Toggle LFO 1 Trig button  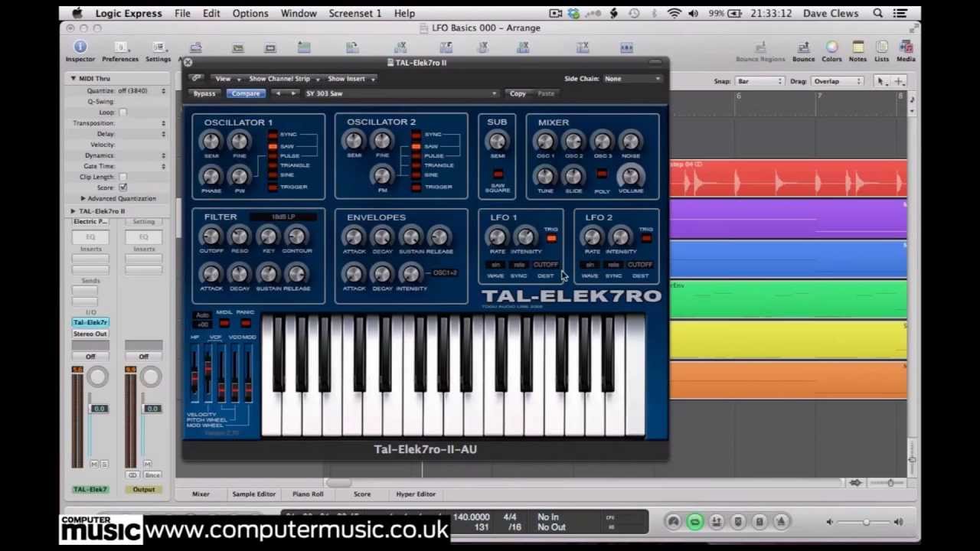[x=551, y=238]
